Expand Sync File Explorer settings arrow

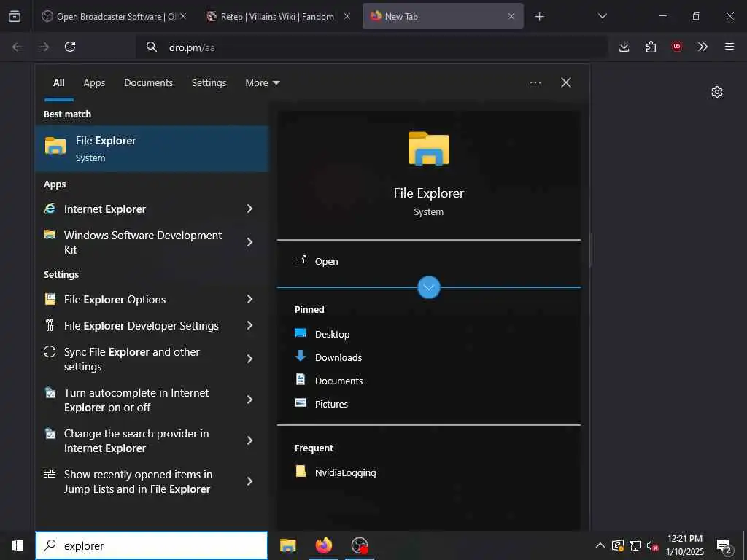[x=249, y=359]
